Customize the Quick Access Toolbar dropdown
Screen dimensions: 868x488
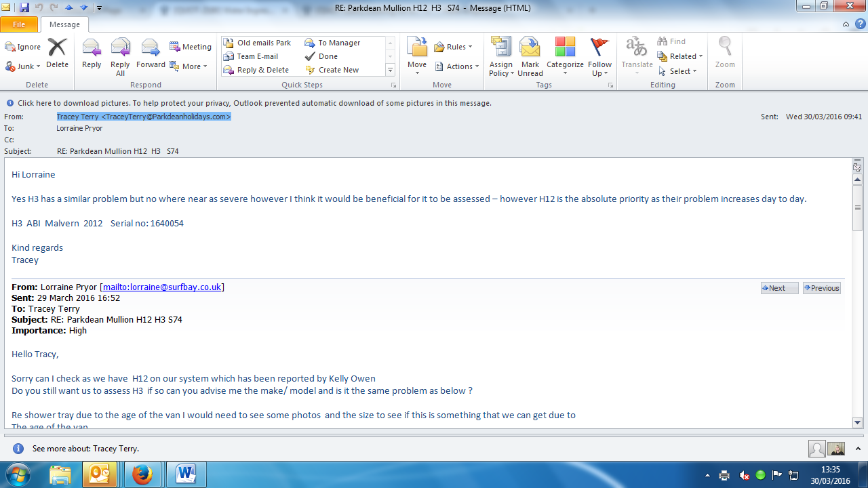pos(99,8)
